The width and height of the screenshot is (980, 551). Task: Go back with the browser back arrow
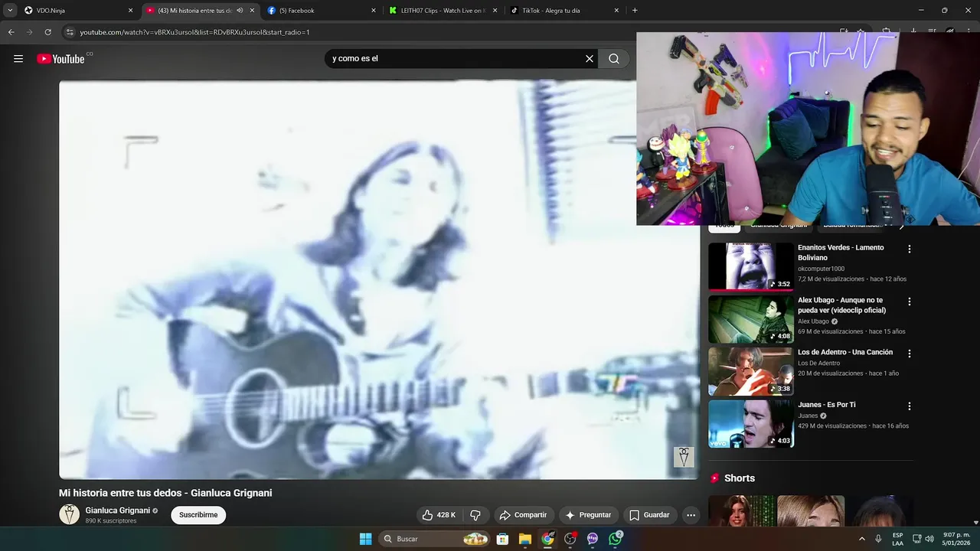coord(11,32)
